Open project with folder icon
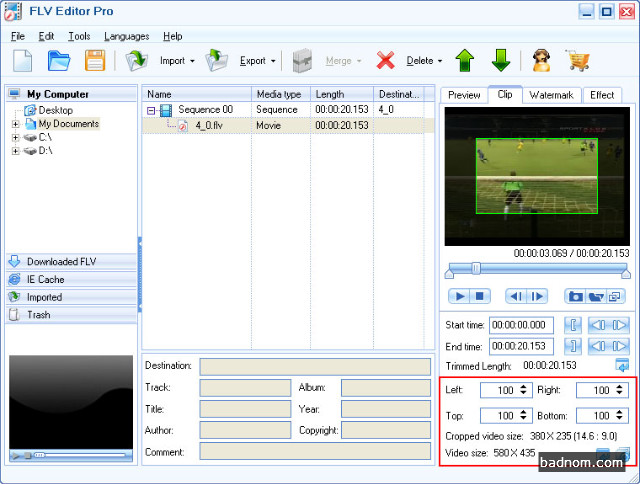The image size is (640, 484). tap(59, 61)
